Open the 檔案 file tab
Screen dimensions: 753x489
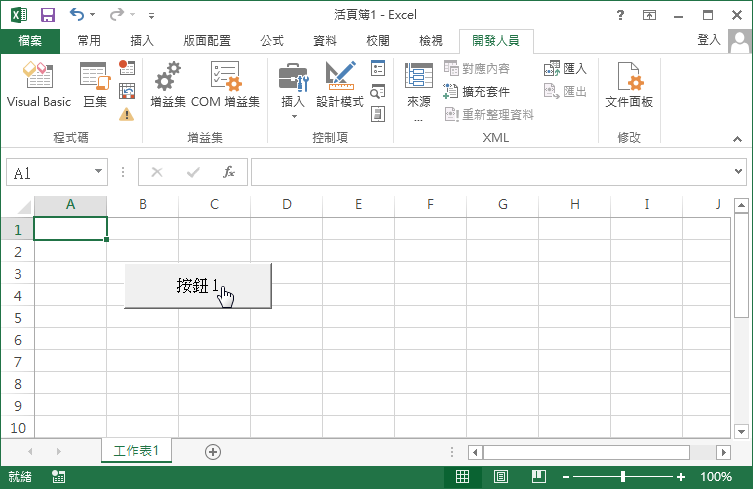click(x=30, y=41)
